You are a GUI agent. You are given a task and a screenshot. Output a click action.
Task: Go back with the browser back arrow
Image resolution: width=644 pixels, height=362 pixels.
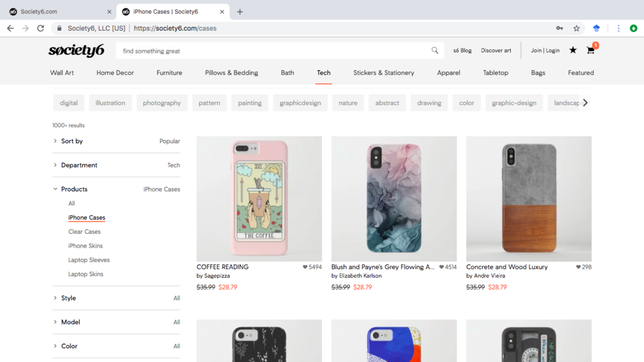10,28
